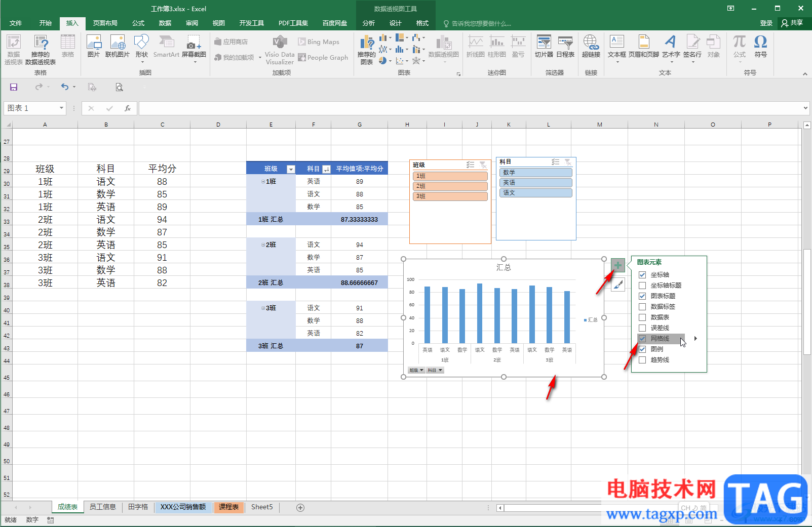Viewport: 812px width, 527px height.
Task: Open Recommended Charts
Action: pyautogui.click(x=367, y=50)
